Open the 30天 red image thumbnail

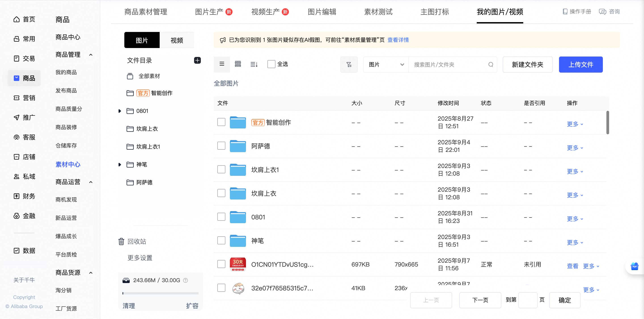point(238,264)
